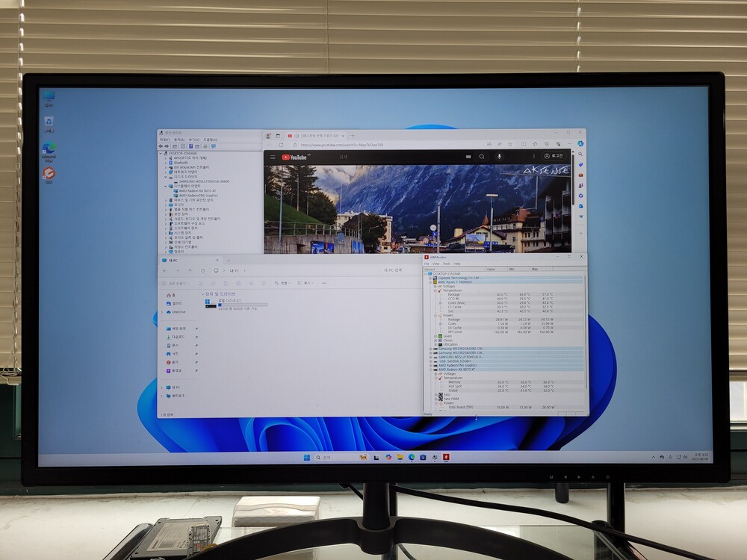Select OneDrive in File Explorer sidebar
Viewport: 747px width, 560px height.
click(x=179, y=311)
